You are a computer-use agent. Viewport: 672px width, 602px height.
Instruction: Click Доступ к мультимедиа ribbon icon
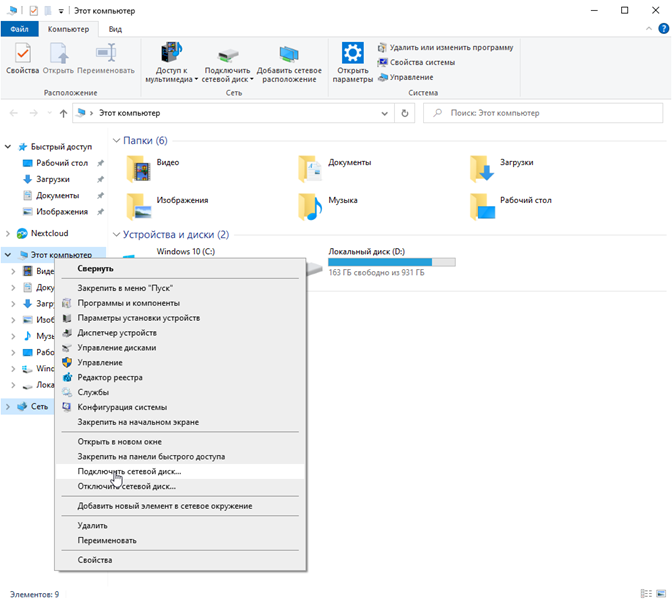pyautogui.click(x=170, y=56)
